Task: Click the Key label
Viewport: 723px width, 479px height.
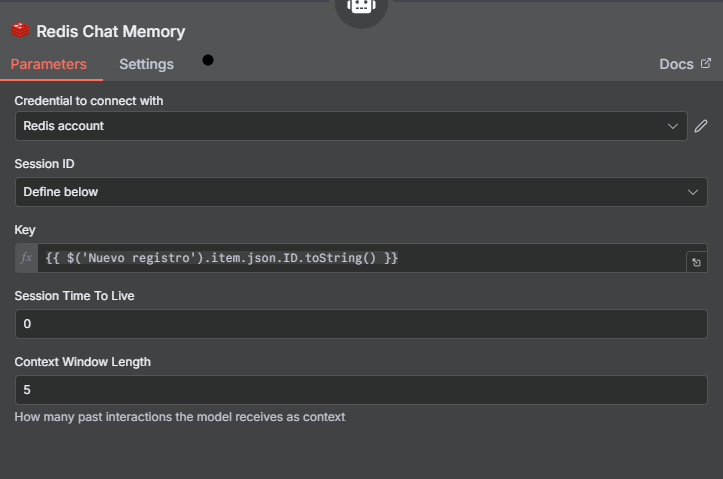Action: tap(25, 230)
